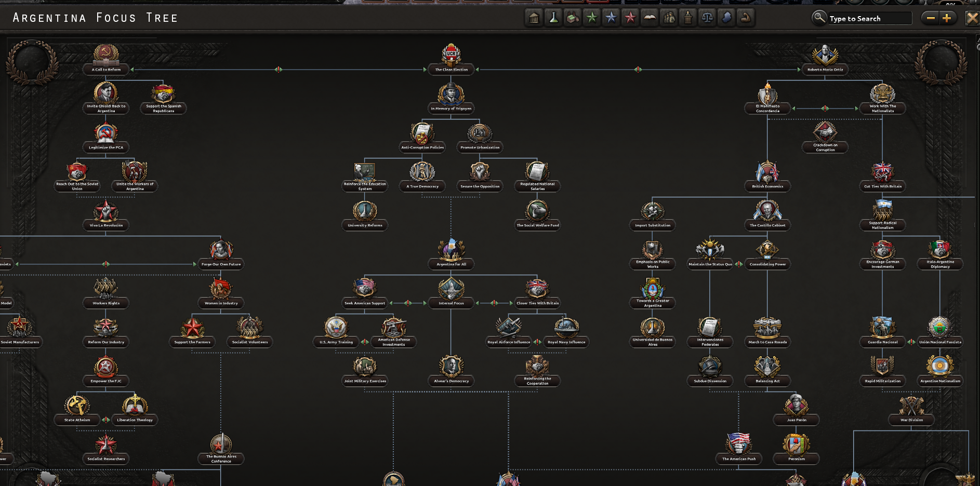Screen dimensions: 980x486
Task: Select Reach Out to the Soviet Union focus
Action: (x=77, y=176)
